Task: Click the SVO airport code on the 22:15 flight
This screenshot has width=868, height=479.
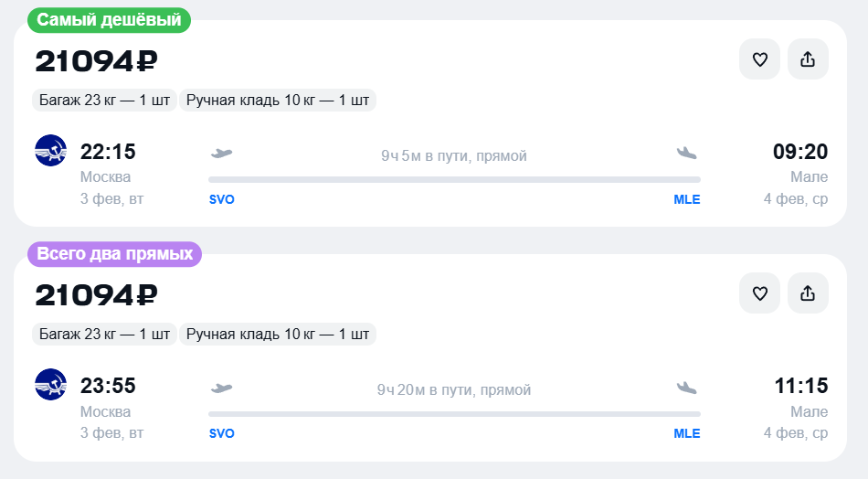Action: pyautogui.click(x=221, y=199)
